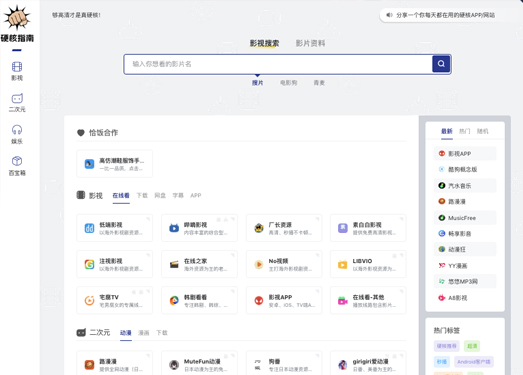Click the movie name search input field
The width and height of the screenshot is (523, 375).
click(278, 64)
